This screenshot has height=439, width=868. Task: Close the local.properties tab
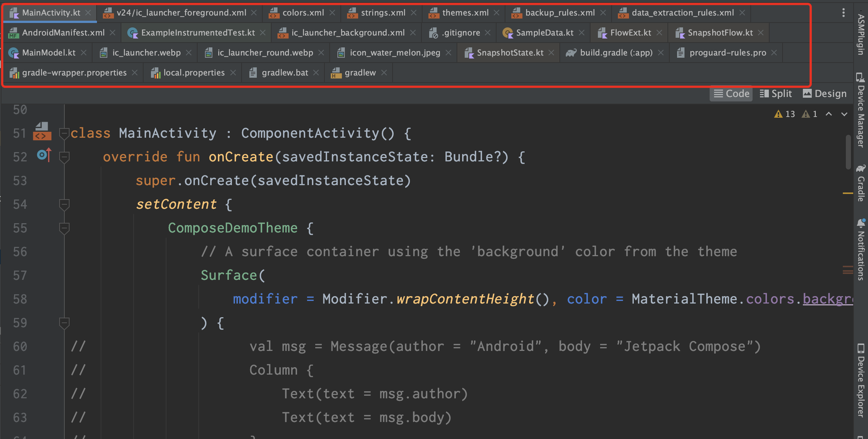click(233, 73)
